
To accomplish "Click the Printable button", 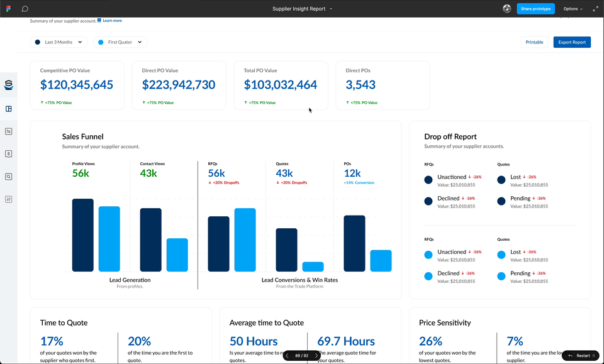I will tap(534, 42).
